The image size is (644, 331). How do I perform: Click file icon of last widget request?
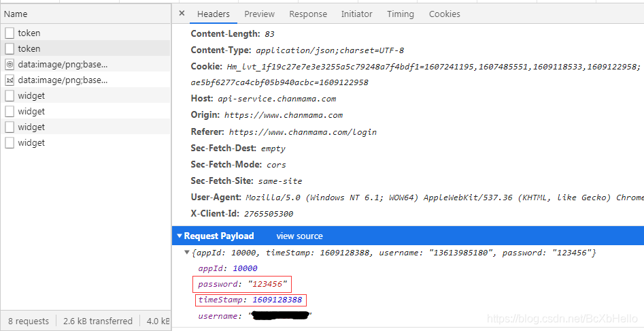(x=10, y=142)
